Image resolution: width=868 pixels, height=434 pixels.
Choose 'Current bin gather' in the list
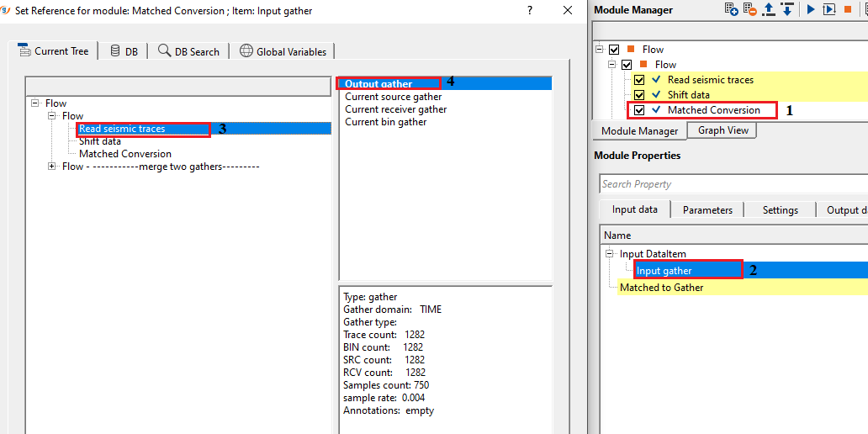(386, 122)
